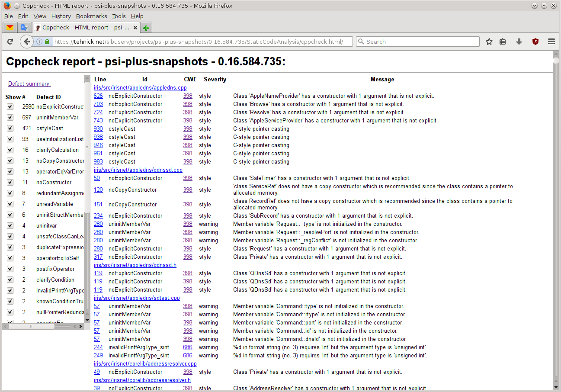
Task: Open the Defect summary link
Action: click(29, 84)
